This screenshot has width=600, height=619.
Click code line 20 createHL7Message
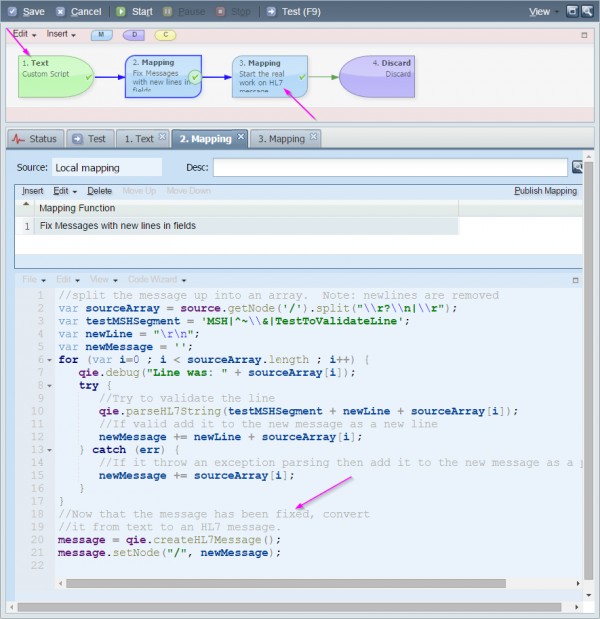pos(169,540)
